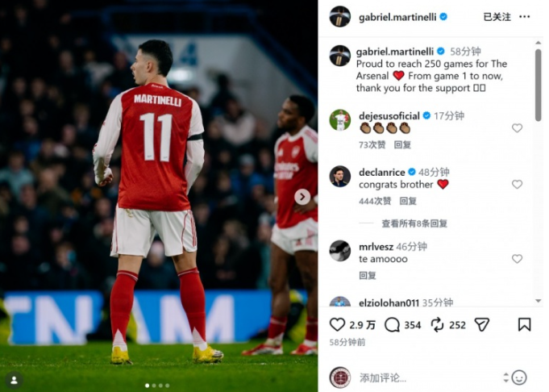
Task: Focus the add comment text field
Action: point(429,377)
